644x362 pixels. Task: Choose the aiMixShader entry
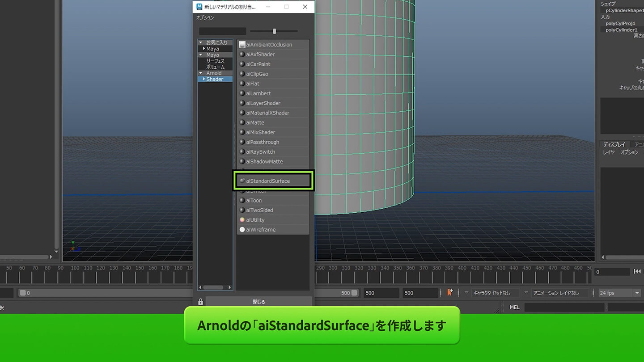click(273, 132)
